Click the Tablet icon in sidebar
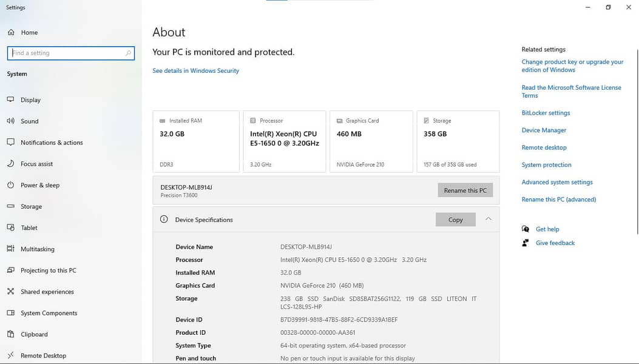The image size is (639, 364). tap(10, 227)
